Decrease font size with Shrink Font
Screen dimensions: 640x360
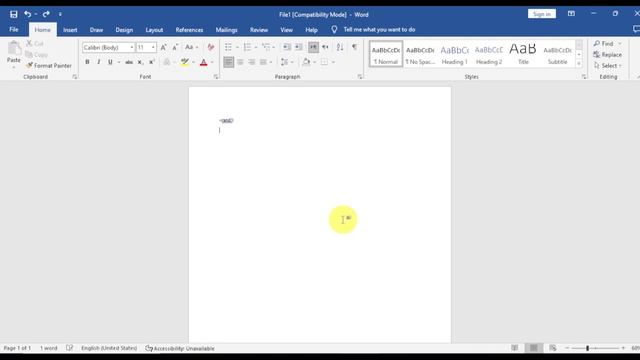point(175,47)
